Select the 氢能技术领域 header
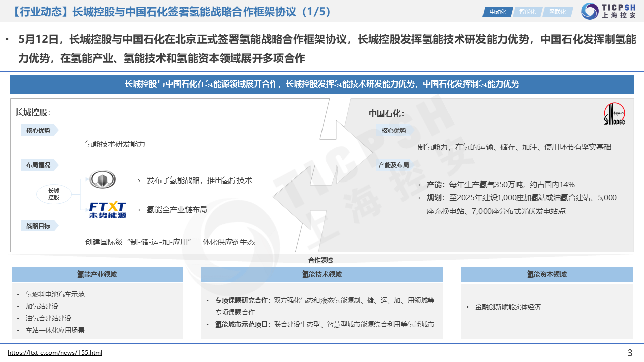The width and height of the screenshot is (644, 362). (x=321, y=274)
